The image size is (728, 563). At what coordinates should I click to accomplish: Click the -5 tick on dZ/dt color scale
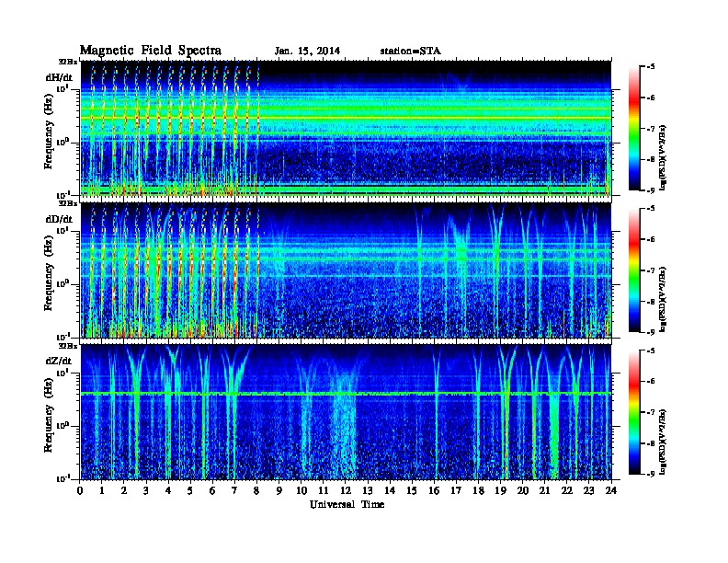650,350
